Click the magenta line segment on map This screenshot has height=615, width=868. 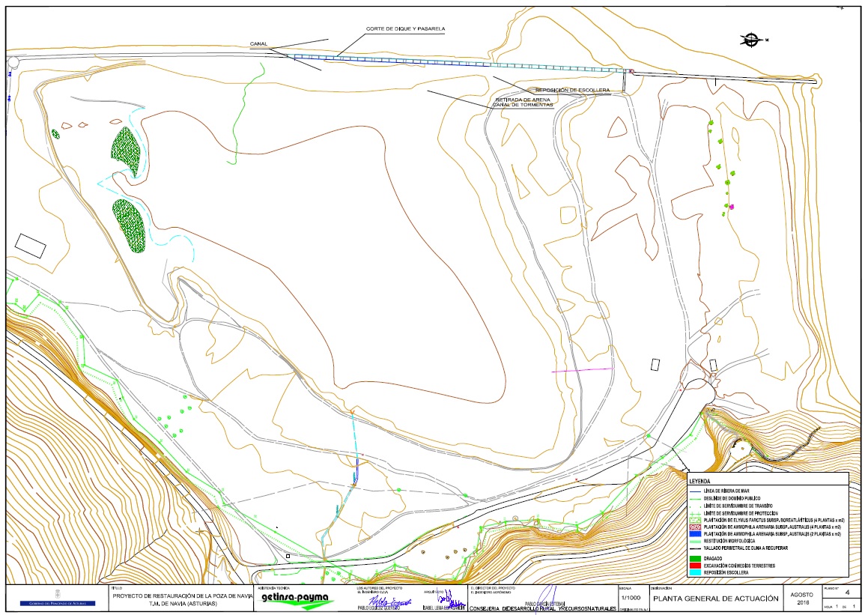click(x=582, y=370)
